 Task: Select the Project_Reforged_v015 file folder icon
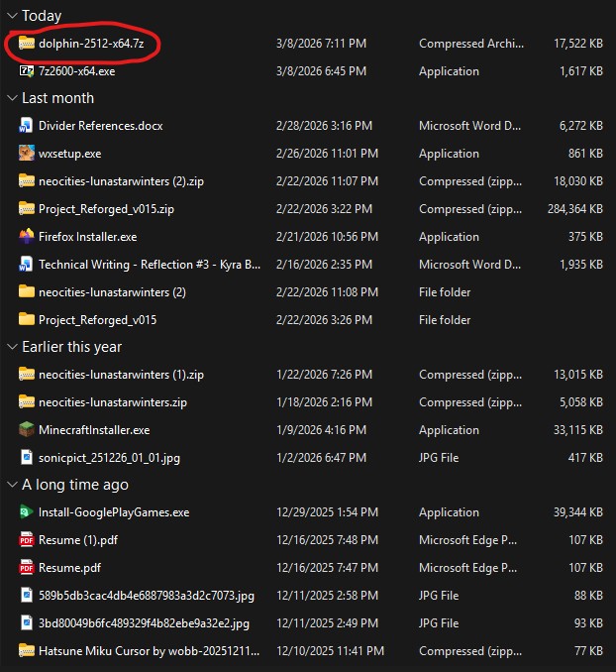point(27,320)
